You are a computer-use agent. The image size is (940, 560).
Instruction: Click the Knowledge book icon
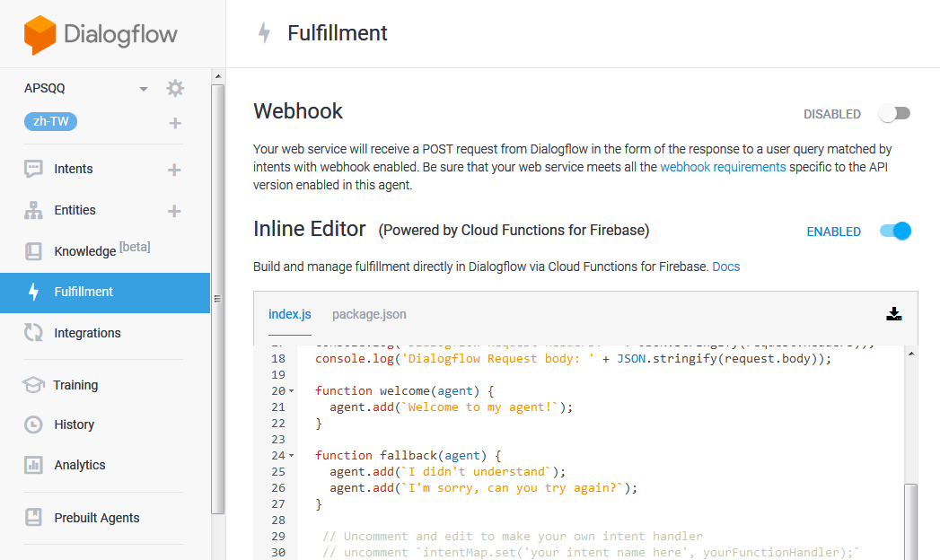coord(33,251)
